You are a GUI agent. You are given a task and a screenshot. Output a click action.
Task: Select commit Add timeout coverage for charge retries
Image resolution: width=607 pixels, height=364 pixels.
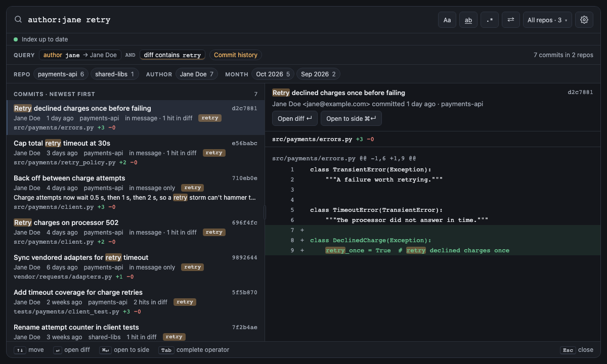[x=136, y=301]
